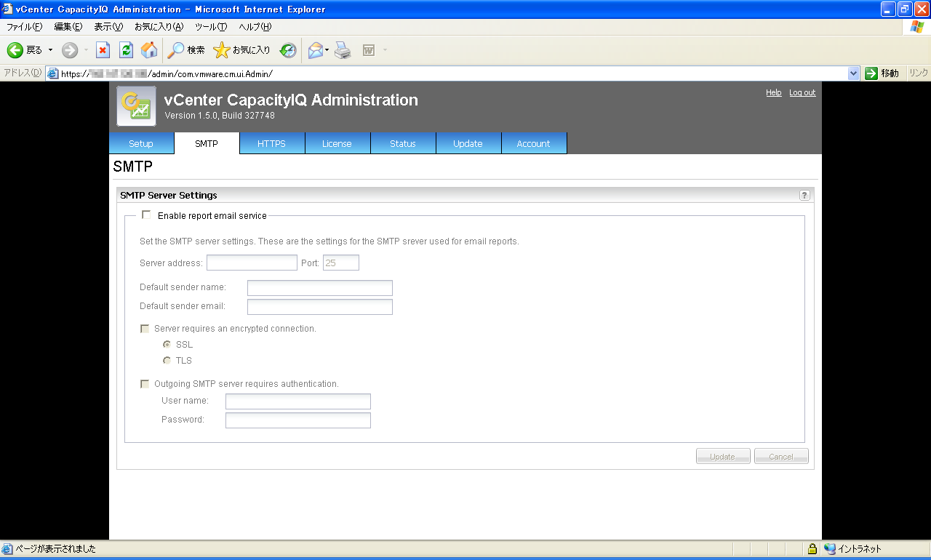Click the Edit with Word icon
This screenshot has height=560, width=931.
[369, 50]
